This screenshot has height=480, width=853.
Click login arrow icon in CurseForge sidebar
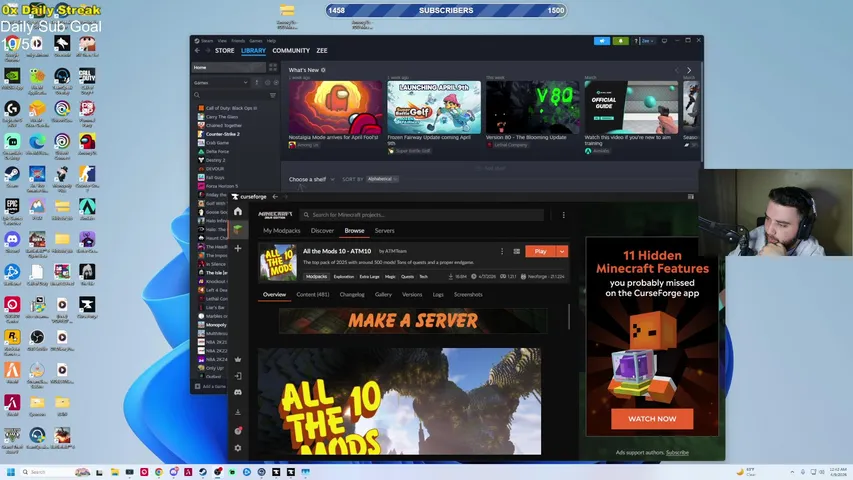(x=238, y=376)
